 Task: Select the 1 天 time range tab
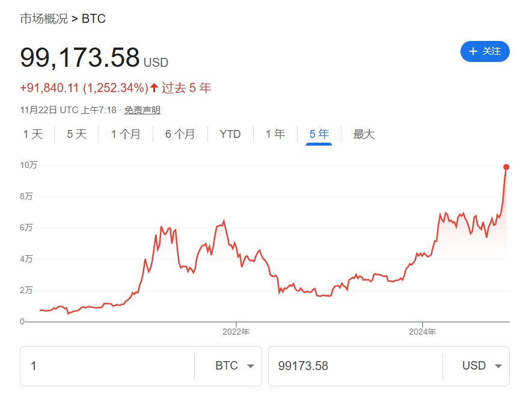[33, 134]
